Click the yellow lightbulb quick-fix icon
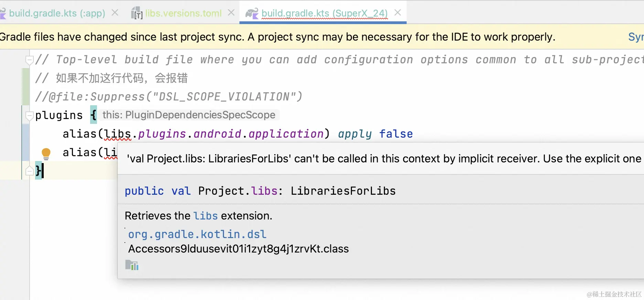Image resolution: width=644 pixels, height=300 pixels. click(x=46, y=153)
